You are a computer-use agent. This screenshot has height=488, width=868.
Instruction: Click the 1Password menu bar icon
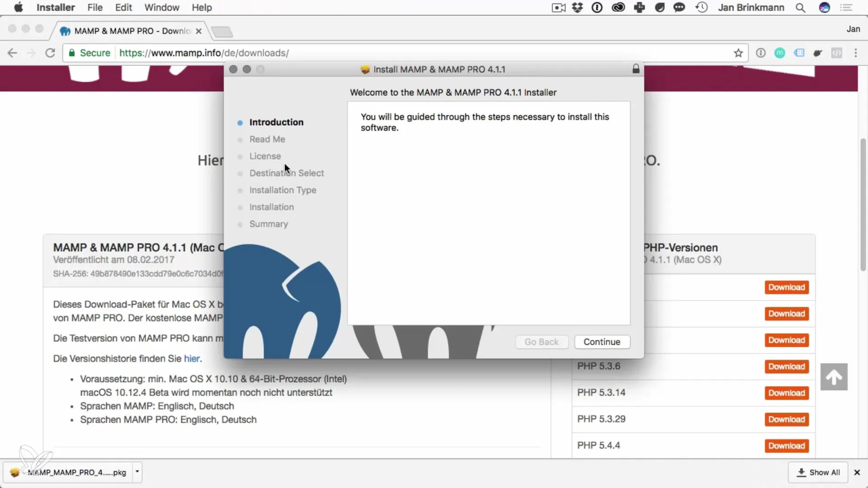(597, 7)
